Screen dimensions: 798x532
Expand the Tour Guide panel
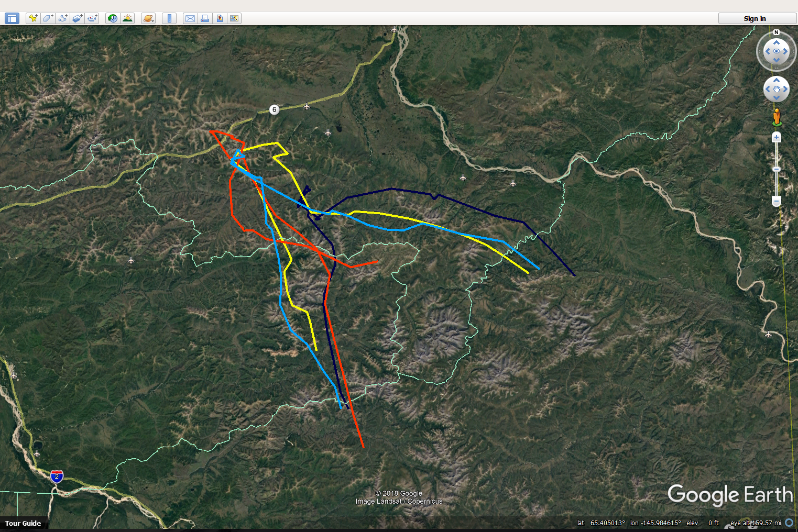23,523
